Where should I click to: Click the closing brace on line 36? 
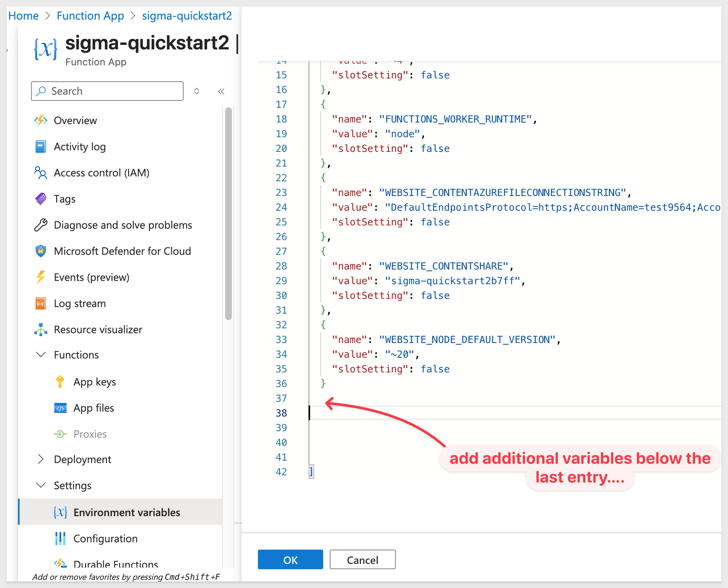click(323, 383)
